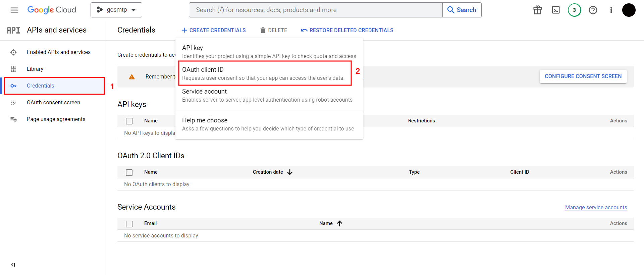Screen dimensions: 644x275
Task: Click the API logo icon in sidebar
Action: click(13, 30)
